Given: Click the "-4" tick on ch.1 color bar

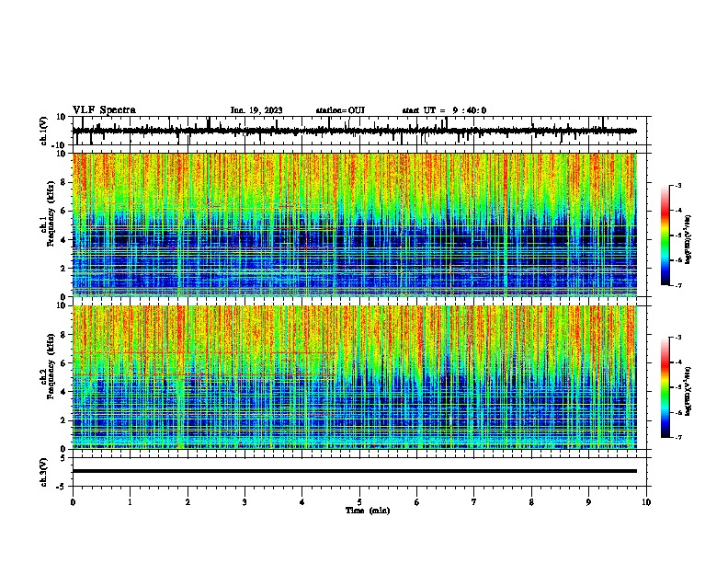Looking at the screenshot, I should pyautogui.click(x=677, y=211).
